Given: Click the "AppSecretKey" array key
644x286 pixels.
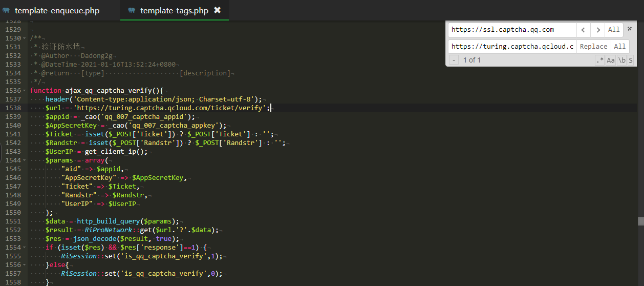Looking at the screenshot, I should point(89,178).
